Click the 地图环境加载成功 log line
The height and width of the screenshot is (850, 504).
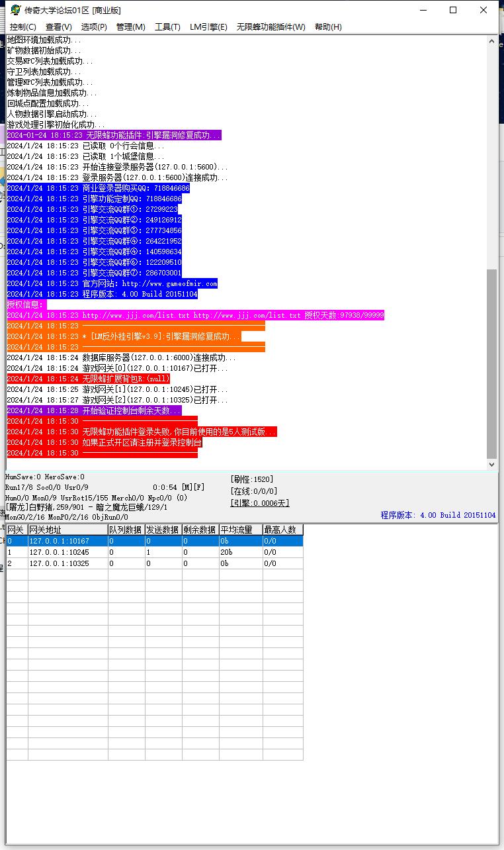[x=44, y=40]
